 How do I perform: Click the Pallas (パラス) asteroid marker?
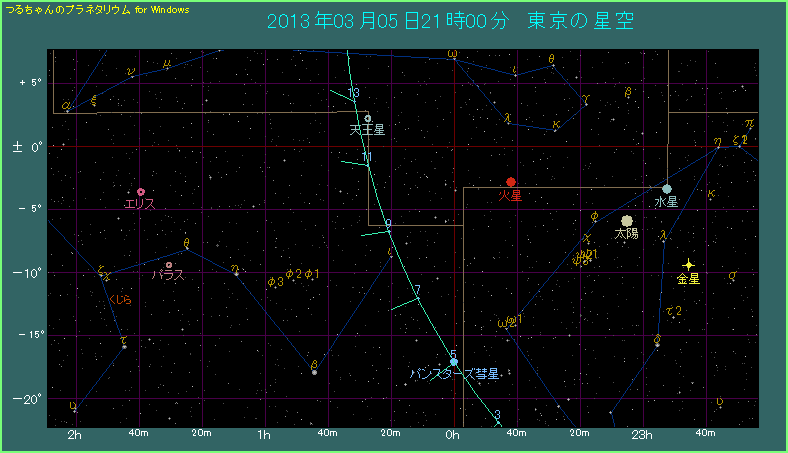tap(169, 265)
